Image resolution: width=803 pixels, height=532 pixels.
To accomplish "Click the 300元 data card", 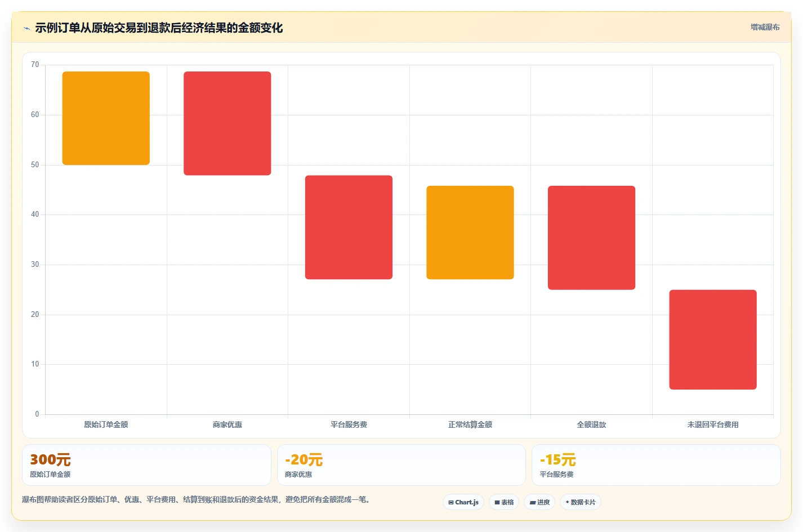I will 146,465.
